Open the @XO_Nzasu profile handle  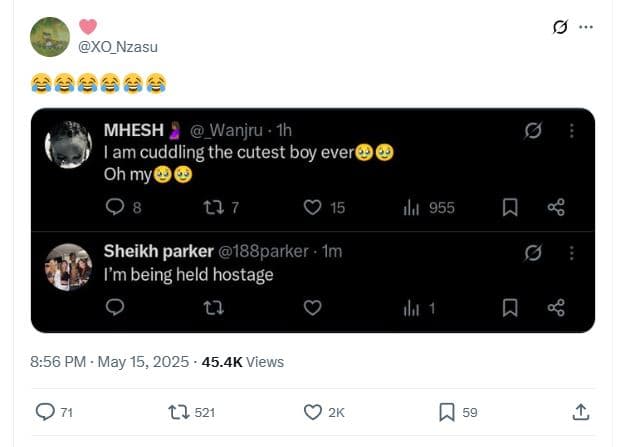pyautogui.click(x=118, y=47)
